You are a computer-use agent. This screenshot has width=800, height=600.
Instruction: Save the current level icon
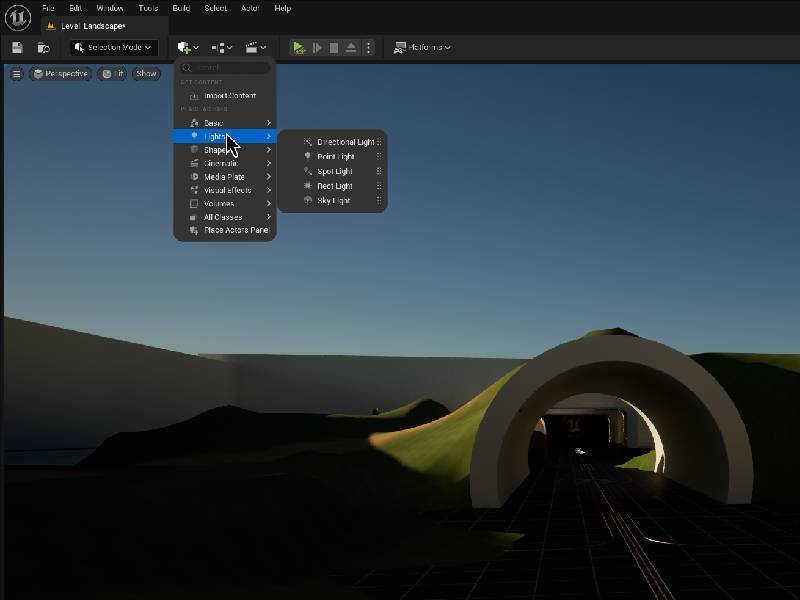coord(17,47)
